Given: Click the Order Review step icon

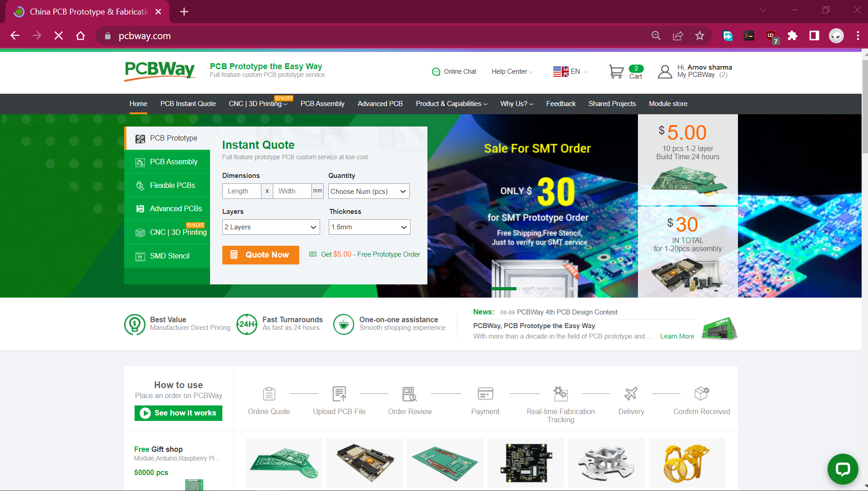Looking at the screenshot, I should click(410, 394).
